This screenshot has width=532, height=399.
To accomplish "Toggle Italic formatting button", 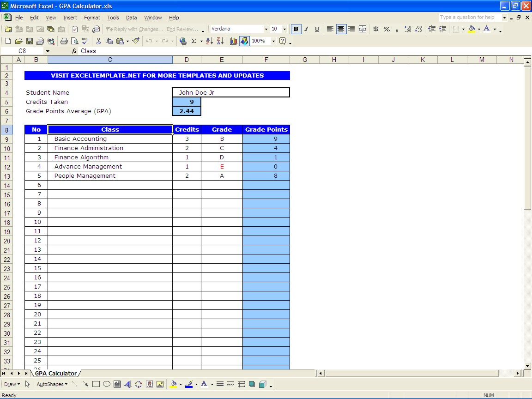I will click(x=306, y=29).
